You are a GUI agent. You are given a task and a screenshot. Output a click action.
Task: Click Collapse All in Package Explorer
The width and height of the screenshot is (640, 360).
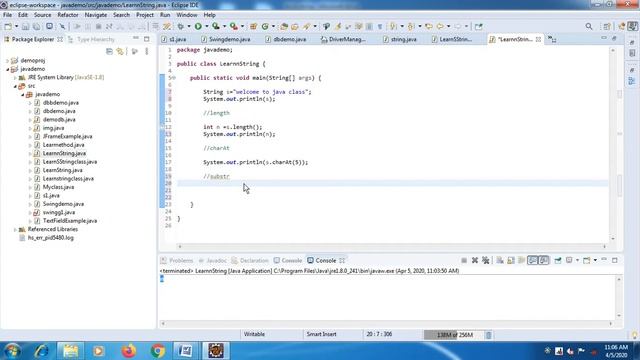[x=109, y=51]
